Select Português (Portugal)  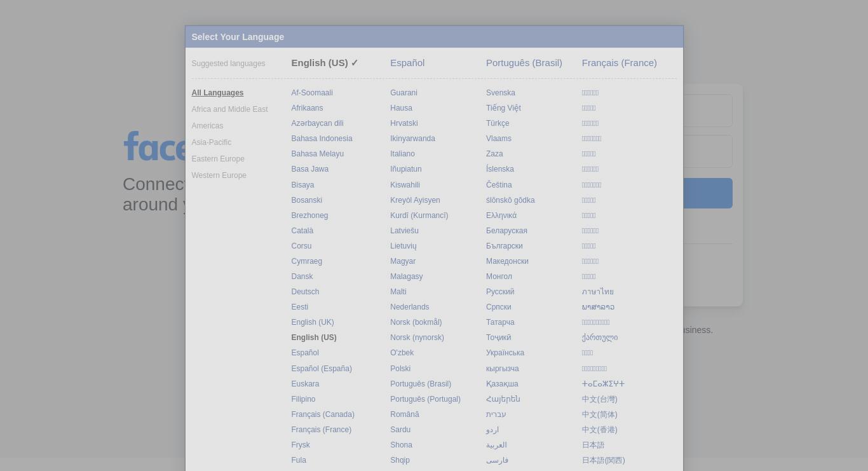pyautogui.click(x=425, y=399)
